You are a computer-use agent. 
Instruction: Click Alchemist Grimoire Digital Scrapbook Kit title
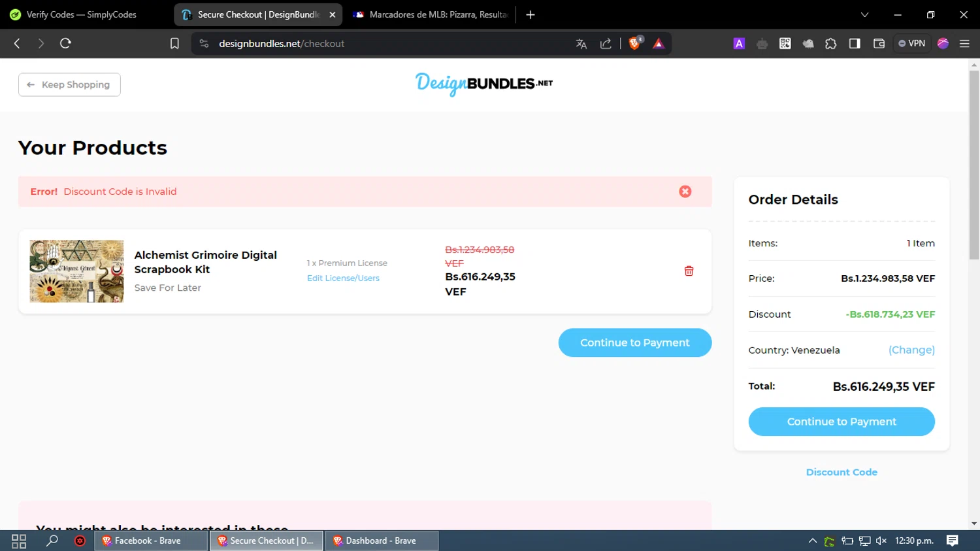(206, 262)
